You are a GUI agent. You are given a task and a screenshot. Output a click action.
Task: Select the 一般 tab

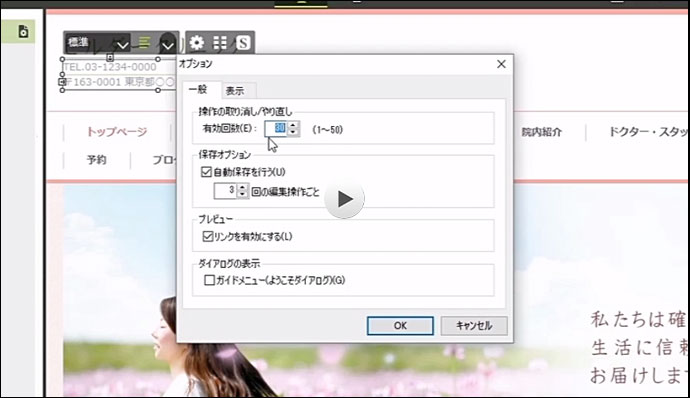(x=198, y=90)
